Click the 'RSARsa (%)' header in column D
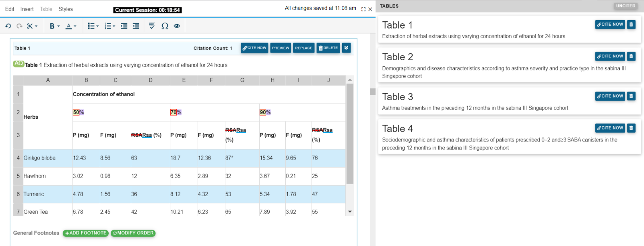 click(150, 135)
